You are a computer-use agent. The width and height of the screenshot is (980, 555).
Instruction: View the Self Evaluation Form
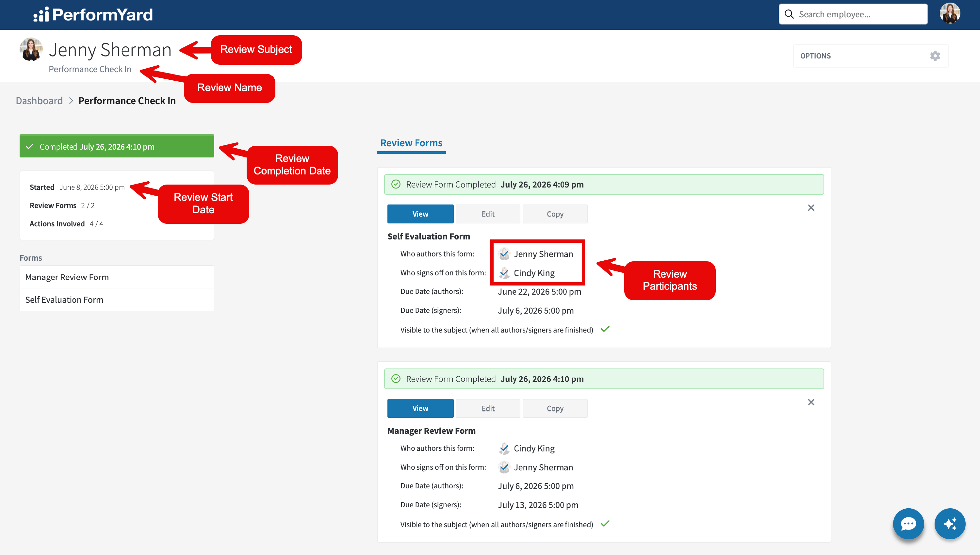pos(420,214)
